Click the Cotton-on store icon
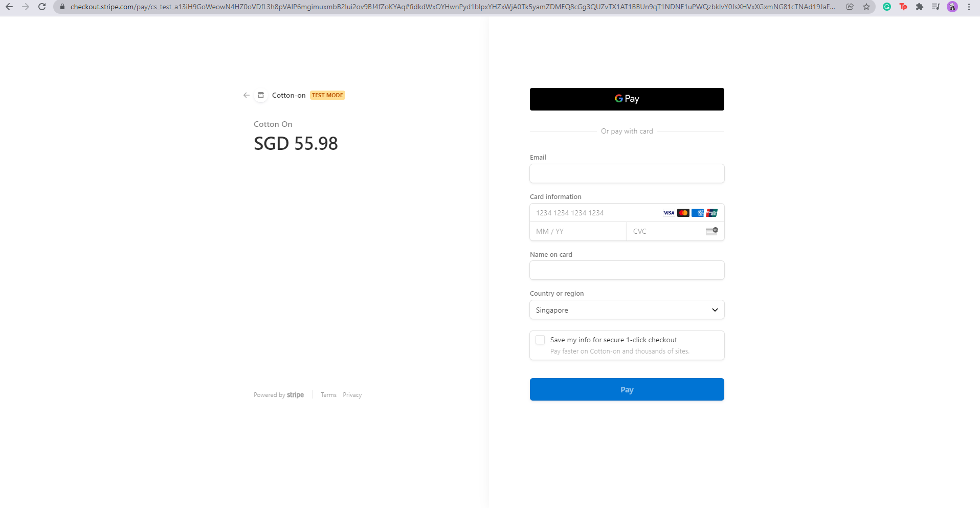This screenshot has width=980, height=508. (261, 95)
